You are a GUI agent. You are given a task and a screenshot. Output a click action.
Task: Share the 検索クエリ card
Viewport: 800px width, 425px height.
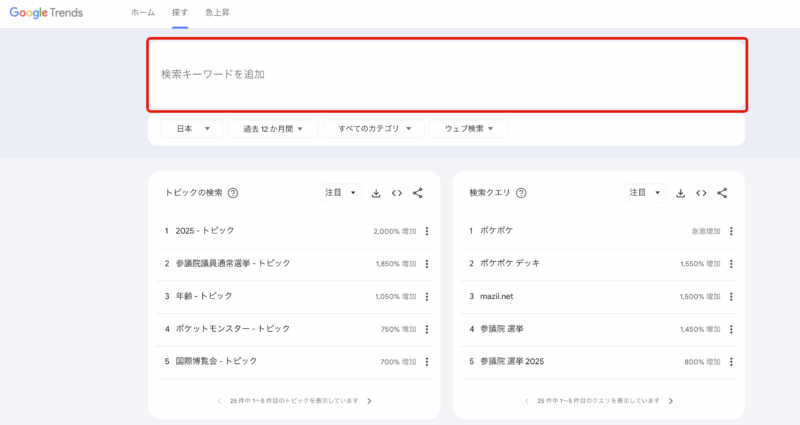tap(722, 193)
